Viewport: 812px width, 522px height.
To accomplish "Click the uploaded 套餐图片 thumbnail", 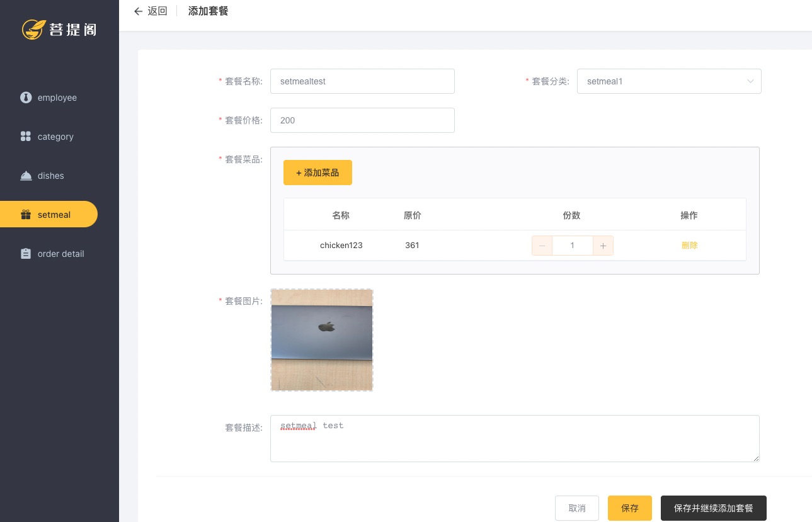I will [x=322, y=340].
